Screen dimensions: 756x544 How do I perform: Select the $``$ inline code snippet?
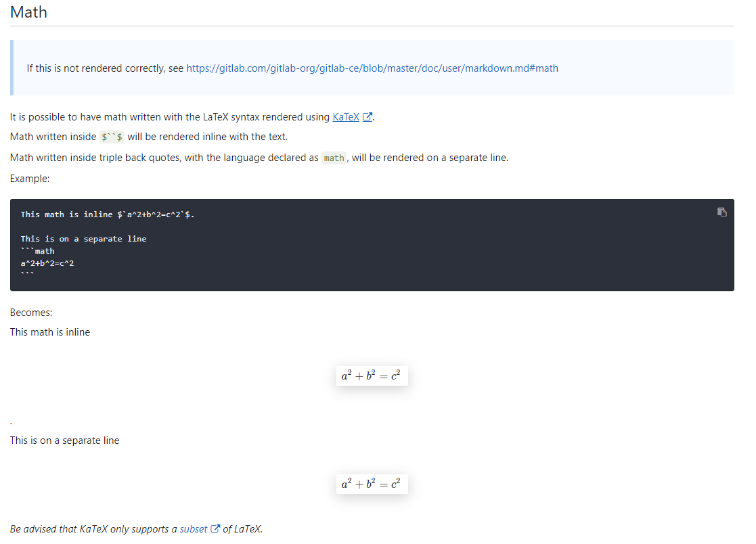(112, 137)
